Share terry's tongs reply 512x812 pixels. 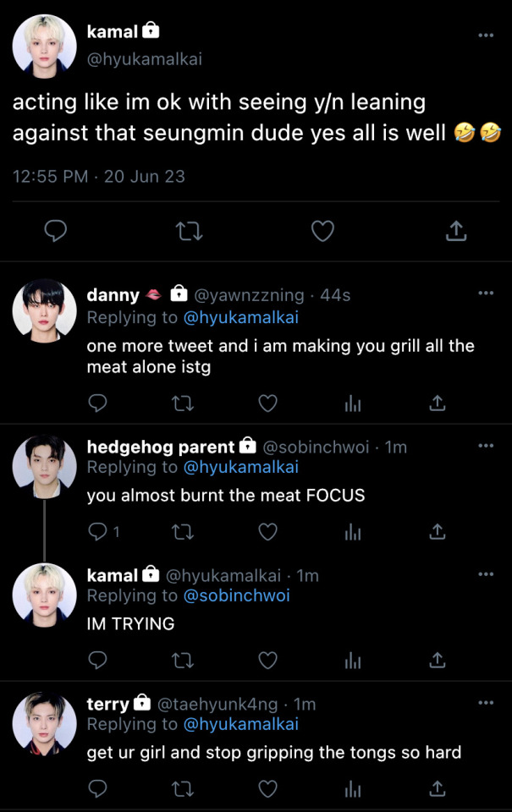coord(438,788)
